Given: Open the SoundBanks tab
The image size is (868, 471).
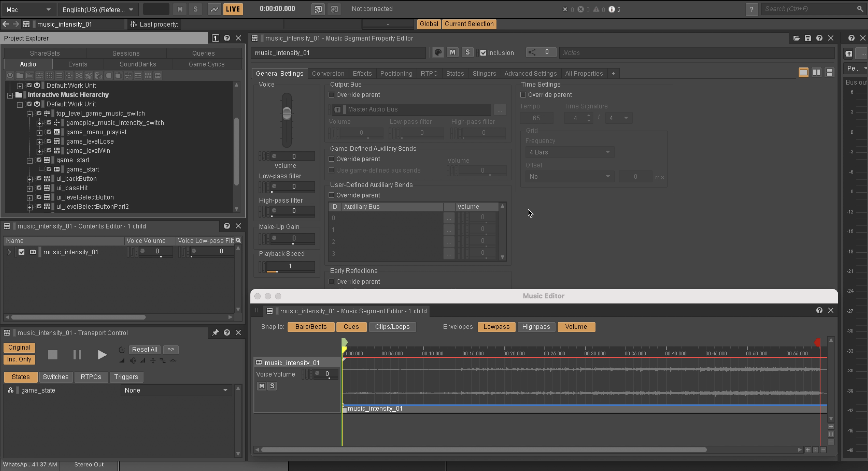Looking at the screenshot, I should pyautogui.click(x=138, y=64).
